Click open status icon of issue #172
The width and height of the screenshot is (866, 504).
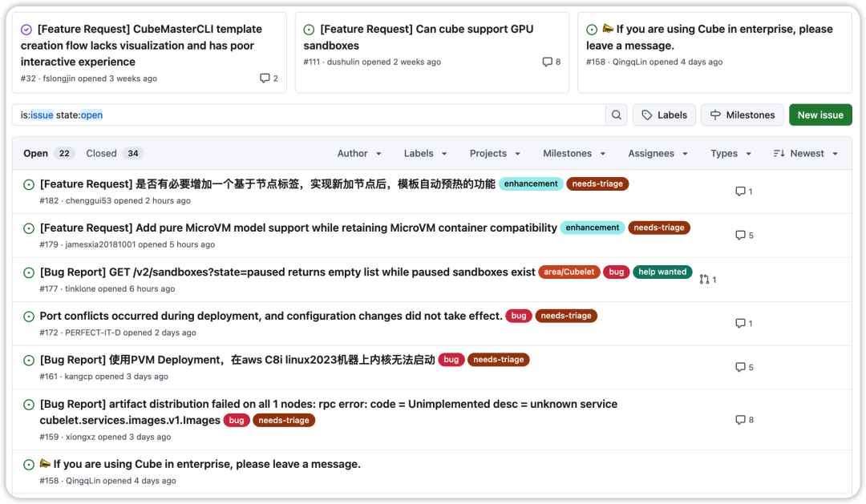click(29, 317)
